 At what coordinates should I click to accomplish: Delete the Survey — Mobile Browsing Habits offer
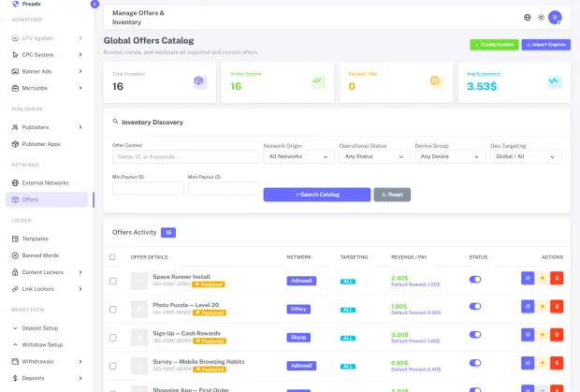(557, 363)
